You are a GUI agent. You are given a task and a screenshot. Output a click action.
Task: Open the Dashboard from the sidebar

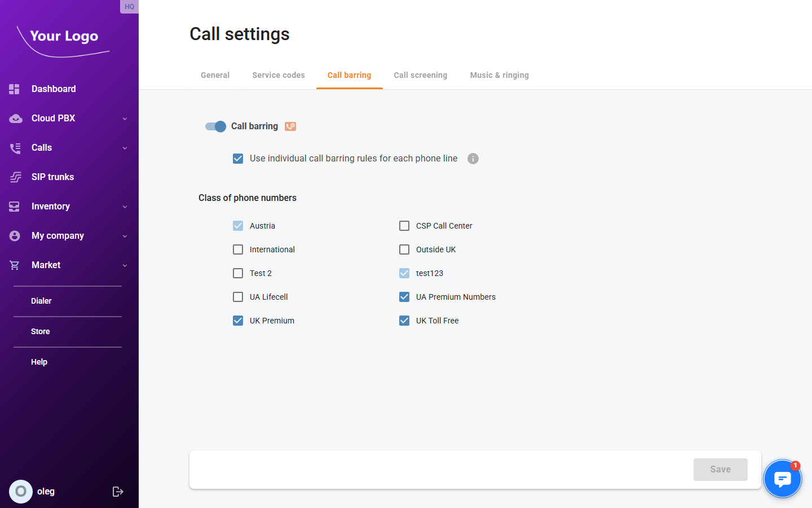click(15, 89)
